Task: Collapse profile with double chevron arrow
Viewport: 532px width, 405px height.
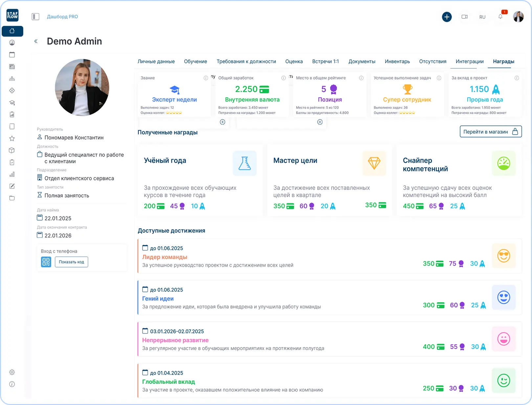Action: click(36, 41)
